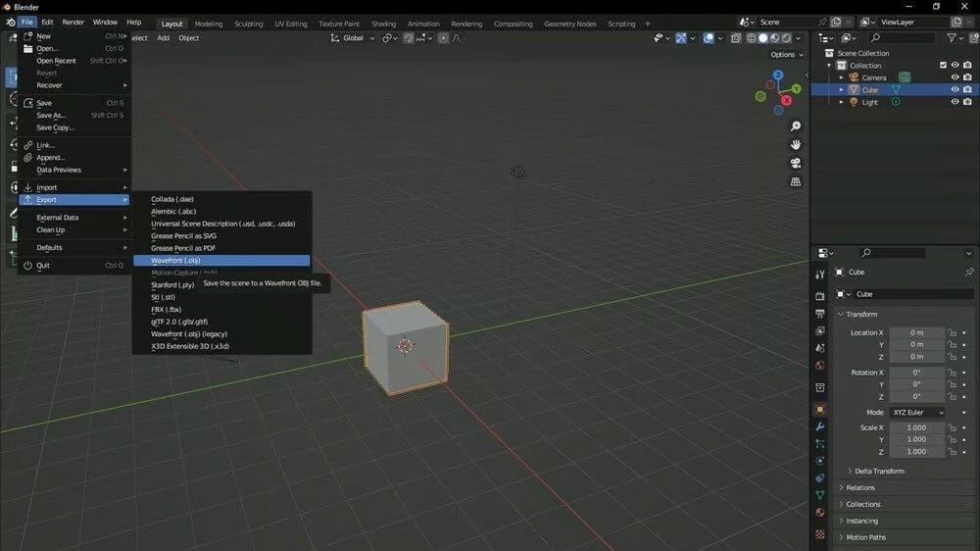Hide the Light object eye icon
Image resolution: width=980 pixels, height=551 pixels.
click(x=955, y=102)
